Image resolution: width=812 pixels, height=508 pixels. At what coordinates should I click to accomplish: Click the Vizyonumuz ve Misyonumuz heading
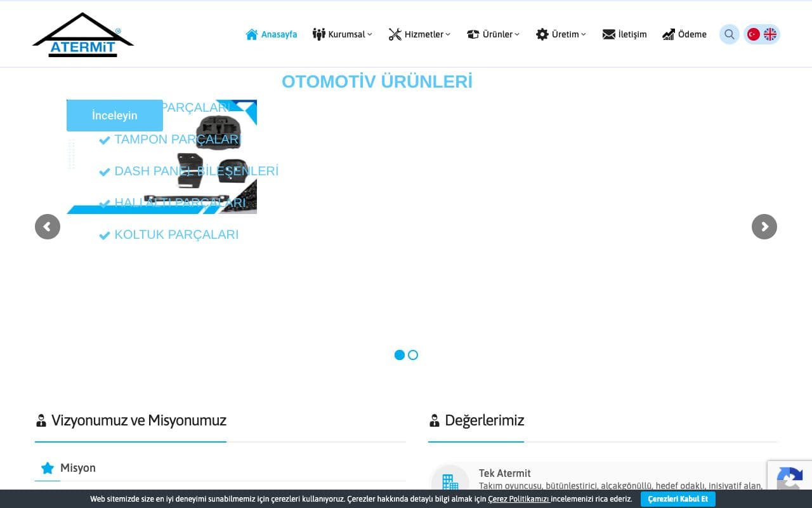click(x=139, y=420)
